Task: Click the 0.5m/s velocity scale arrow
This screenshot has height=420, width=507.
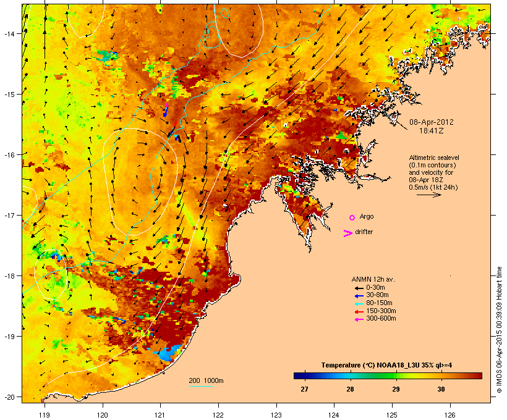Action: tap(428, 195)
